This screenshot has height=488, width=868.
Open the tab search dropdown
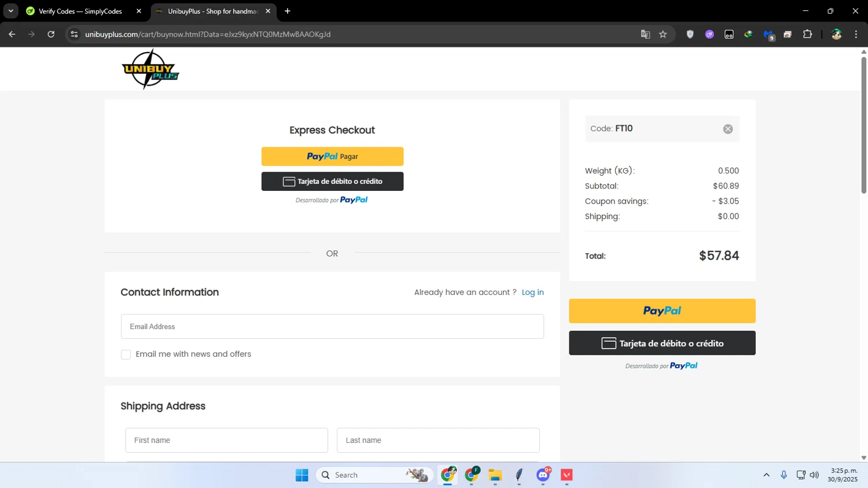(10, 11)
